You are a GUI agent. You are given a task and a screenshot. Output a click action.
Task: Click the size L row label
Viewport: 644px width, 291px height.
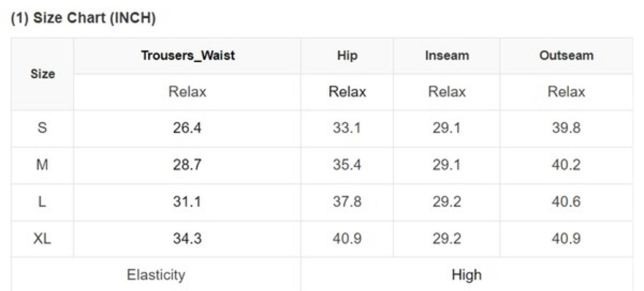pos(42,202)
